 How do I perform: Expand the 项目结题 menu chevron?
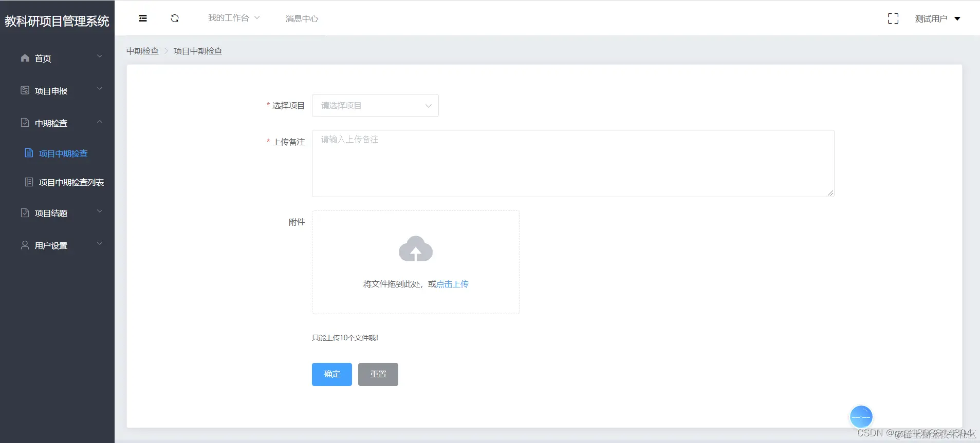[100, 211]
